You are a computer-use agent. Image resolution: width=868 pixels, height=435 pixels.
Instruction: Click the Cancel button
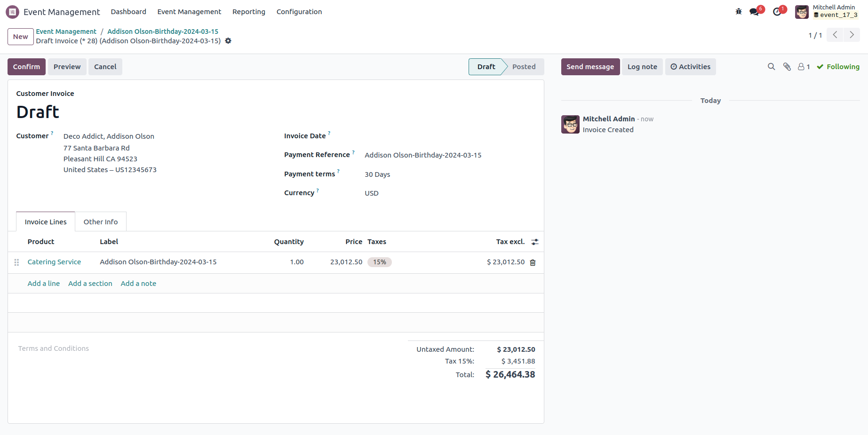click(105, 67)
